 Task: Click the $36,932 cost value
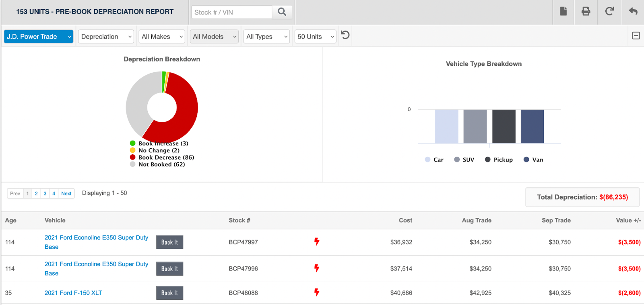[401, 242]
